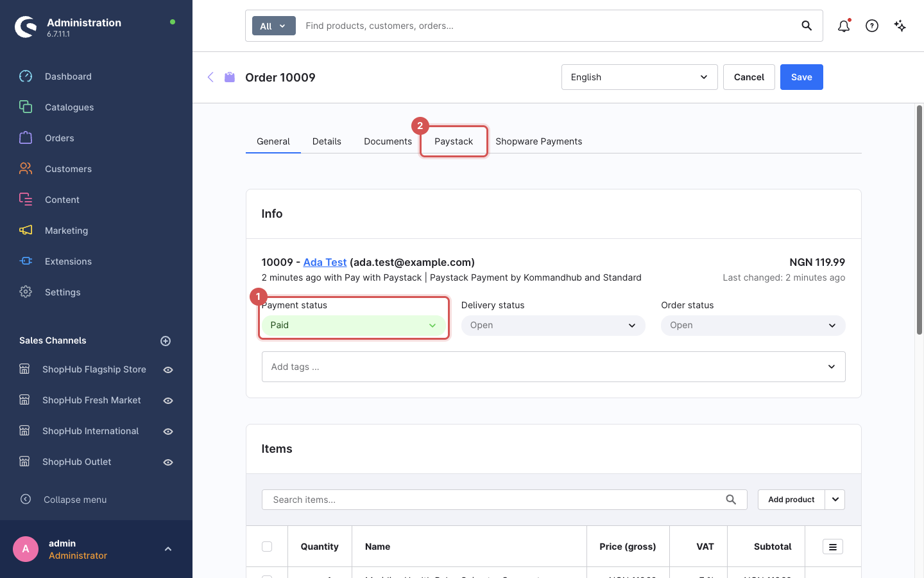
Task: Open the All search filter dropdown
Action: (x=274, y=26)
